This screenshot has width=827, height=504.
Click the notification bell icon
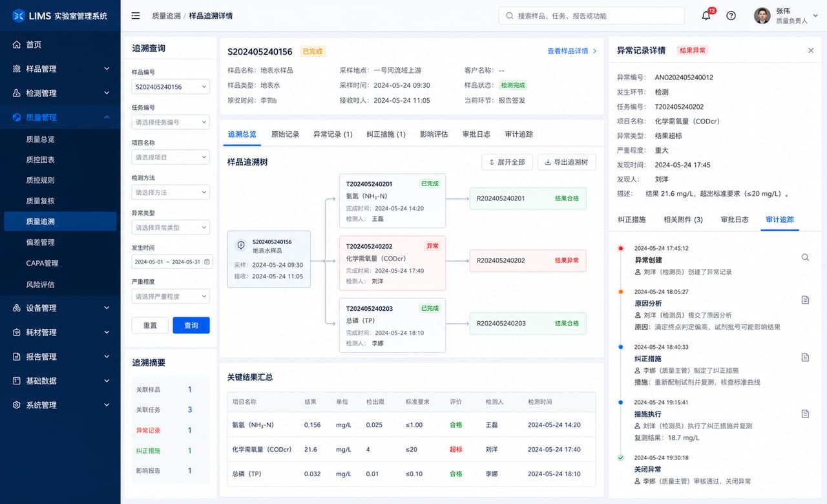click(x=706, y=16)
